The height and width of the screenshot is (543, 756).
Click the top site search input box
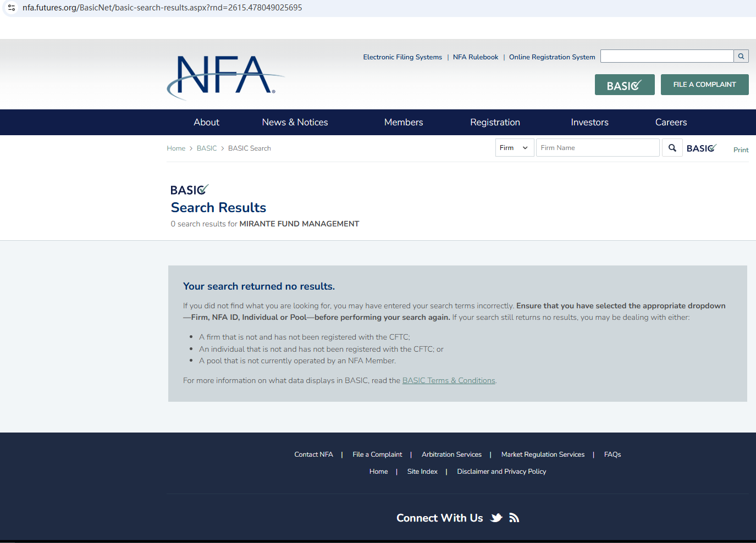pos(667,56)
